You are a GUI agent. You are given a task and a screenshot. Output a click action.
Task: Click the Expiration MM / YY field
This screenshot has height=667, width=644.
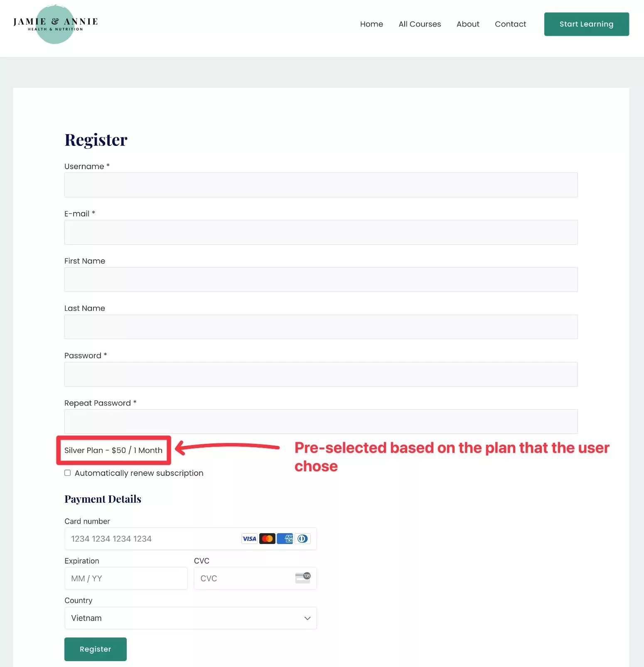pyautogui.click(x=126, y=578)
